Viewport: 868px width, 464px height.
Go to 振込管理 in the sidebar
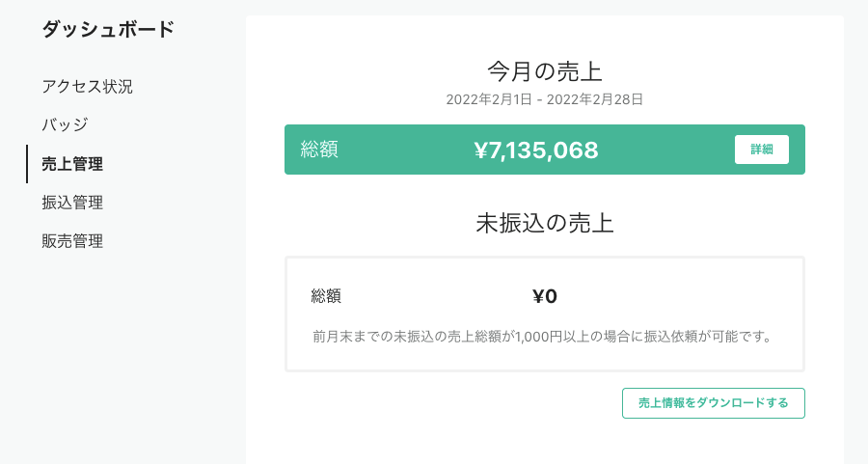click(x=72, y=203)
